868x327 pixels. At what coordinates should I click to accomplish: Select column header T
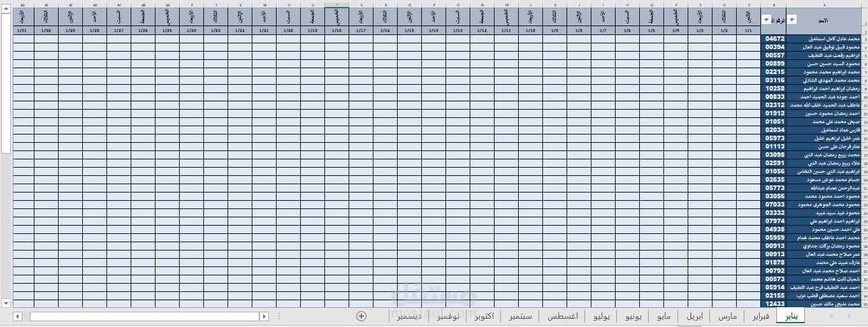click(x=336, y=4)
